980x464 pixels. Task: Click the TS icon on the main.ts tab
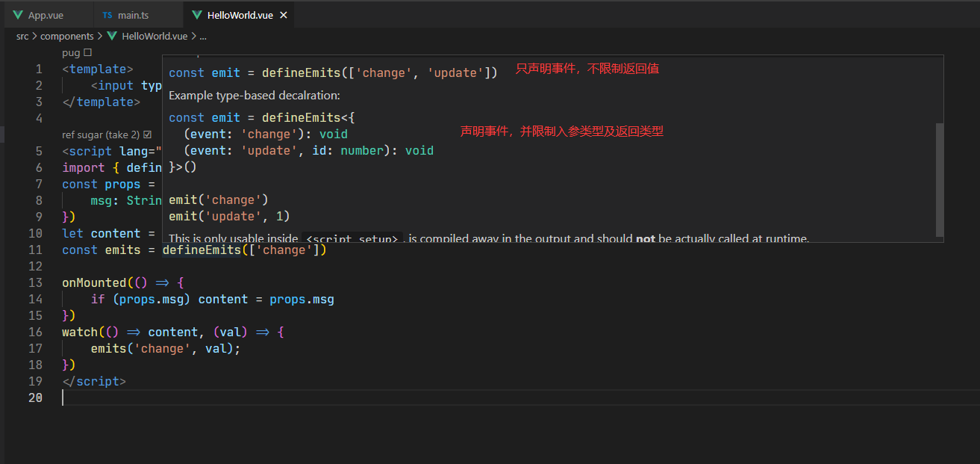[x=107, y=15]
